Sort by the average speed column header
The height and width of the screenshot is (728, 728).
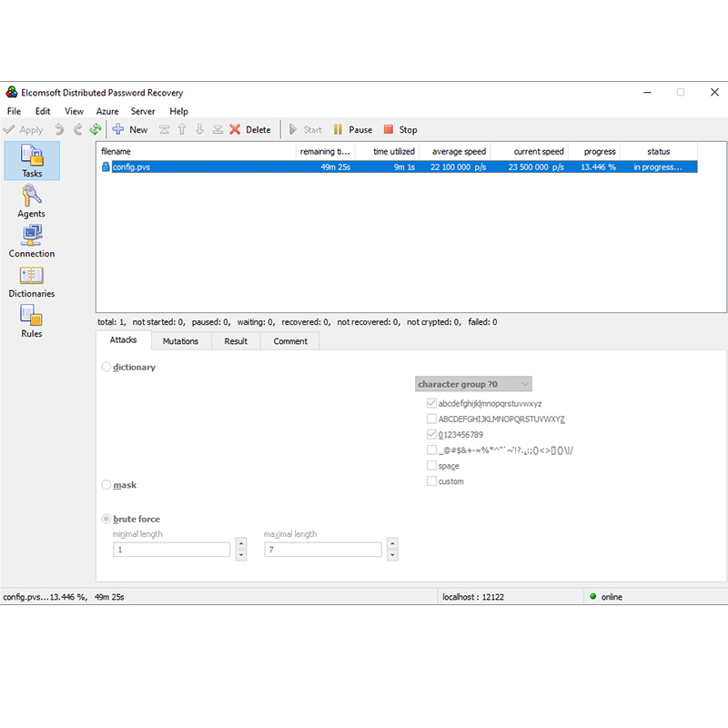[455, 151]
